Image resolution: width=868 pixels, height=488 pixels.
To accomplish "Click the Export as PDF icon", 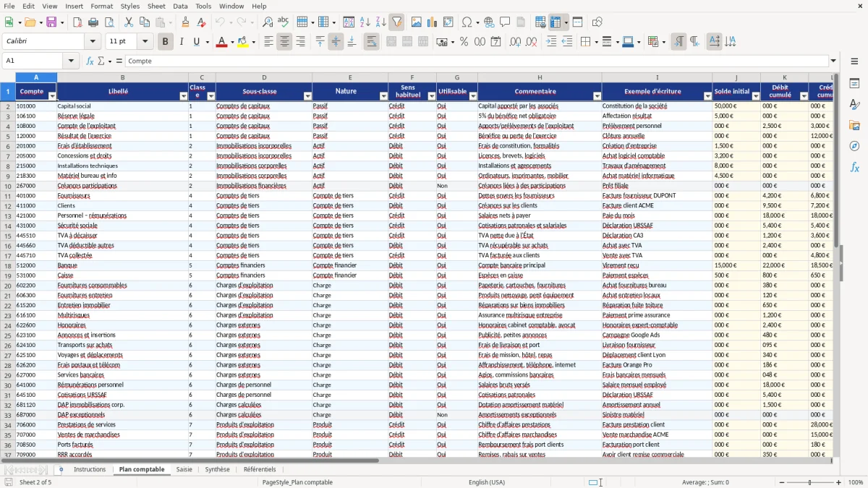I will coord(77,22).
